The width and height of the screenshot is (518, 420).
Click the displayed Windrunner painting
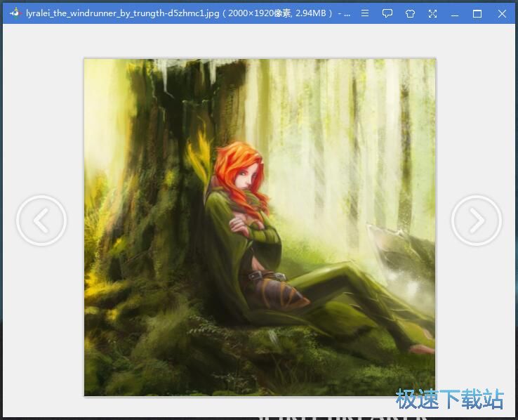(x=260, y=228)
